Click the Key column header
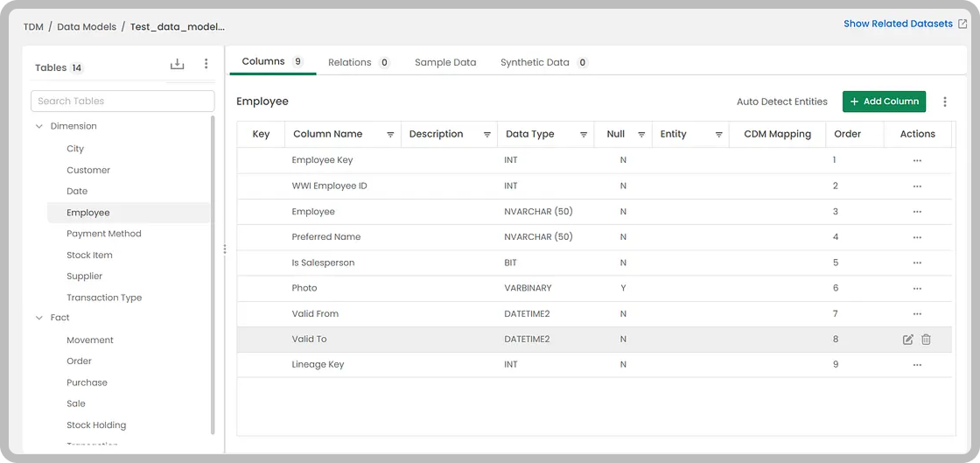 click(x=261, y=134)
